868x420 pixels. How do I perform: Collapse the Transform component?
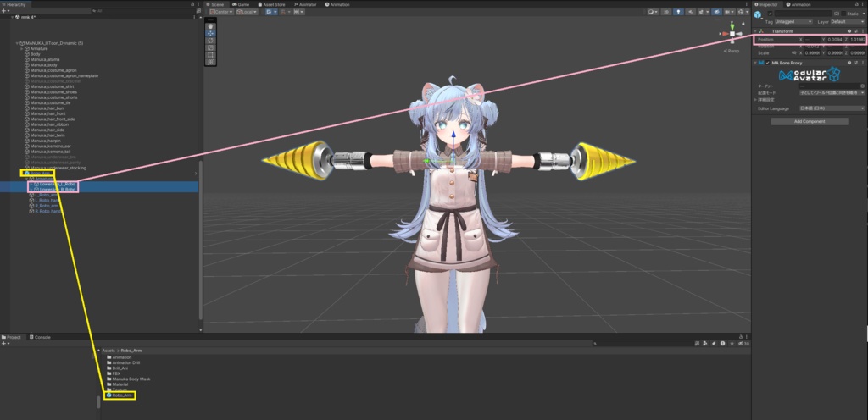tap(756, 31)
